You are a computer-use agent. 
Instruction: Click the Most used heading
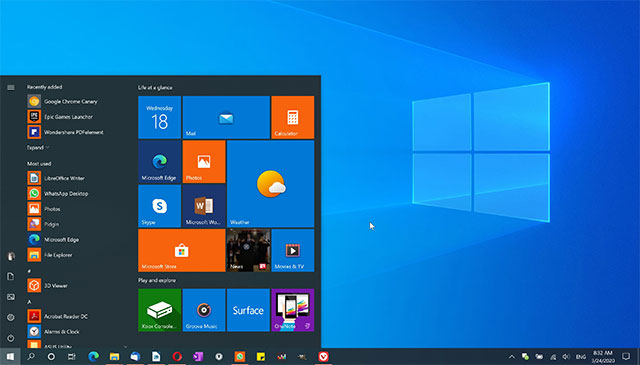(39, 164)
